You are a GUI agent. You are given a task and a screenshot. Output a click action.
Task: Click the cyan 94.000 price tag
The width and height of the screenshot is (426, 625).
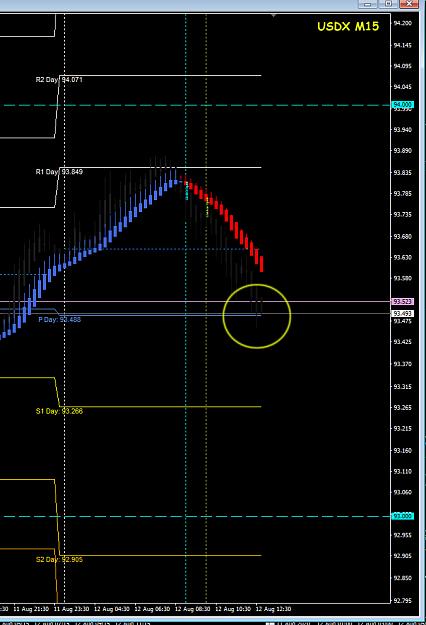(x=402, y=104)
